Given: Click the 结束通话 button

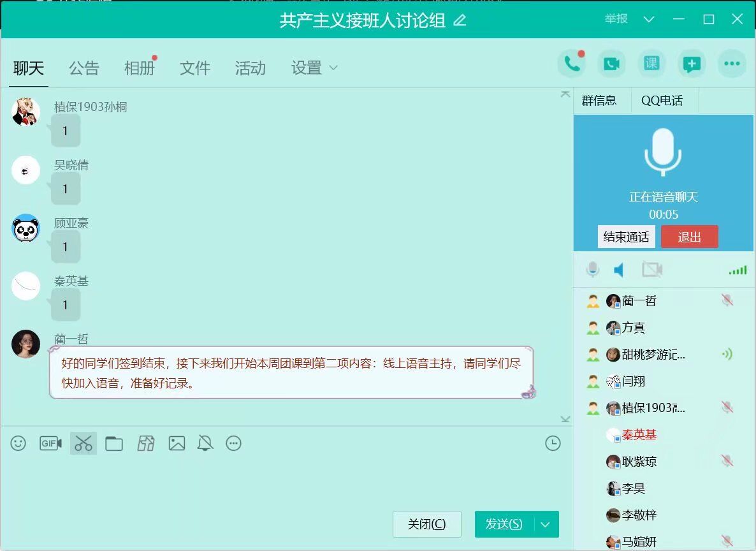Looking at the screenshot, I should (626, 237).
